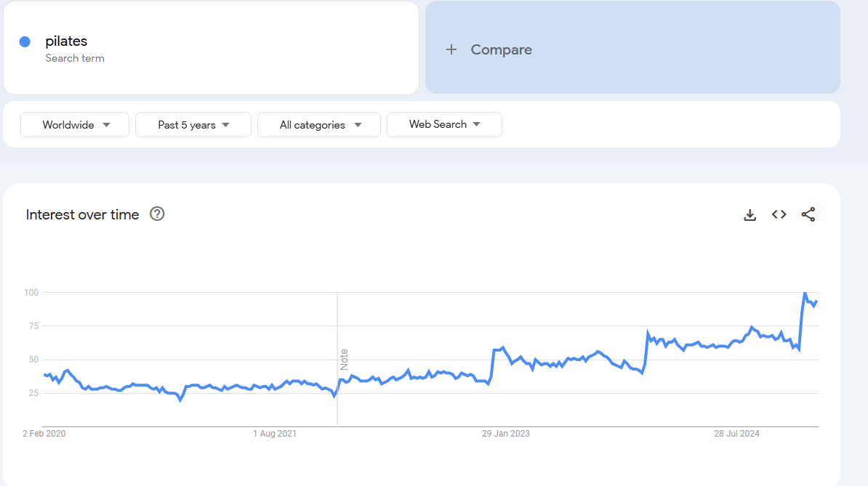This screenshot has width=868, height=486.
Task: Open the All categories dropdown
Action: 319,125
